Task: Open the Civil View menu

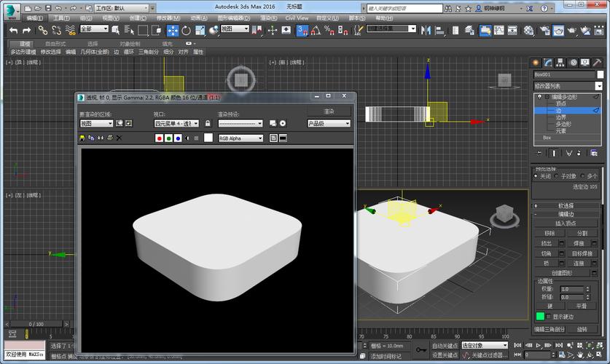Action: (296, 17)
